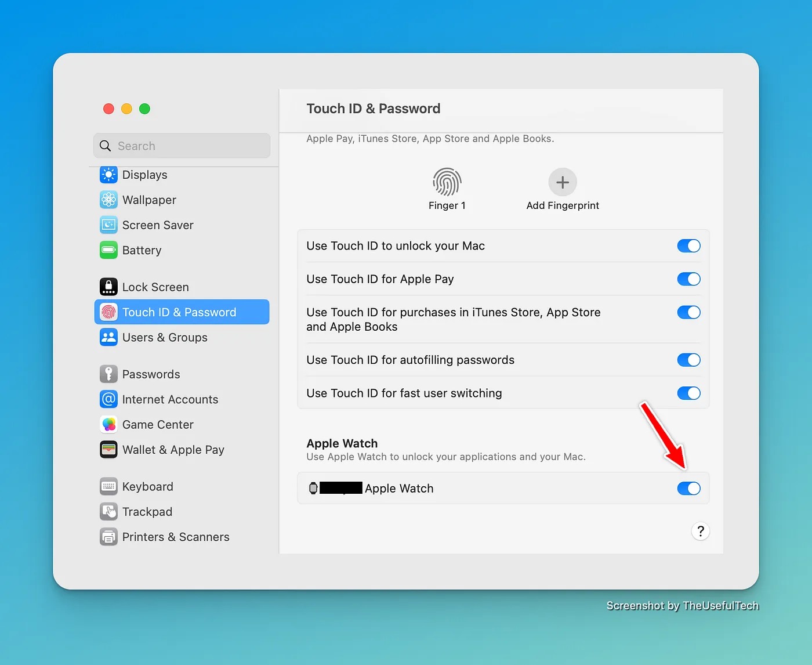The width and height of the screenshot is (812, 665).
Task: Click the Apple Watch section heading
Action: [342, 443]
